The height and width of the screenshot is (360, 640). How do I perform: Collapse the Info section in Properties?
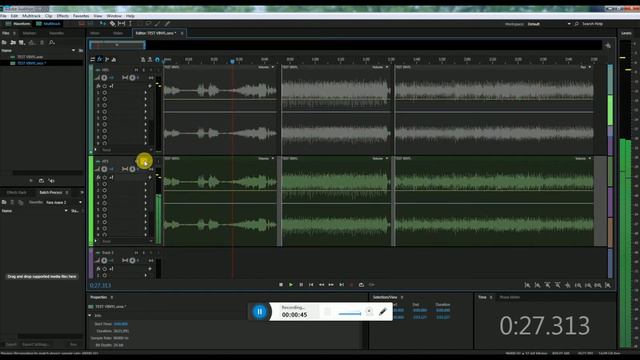90,316
